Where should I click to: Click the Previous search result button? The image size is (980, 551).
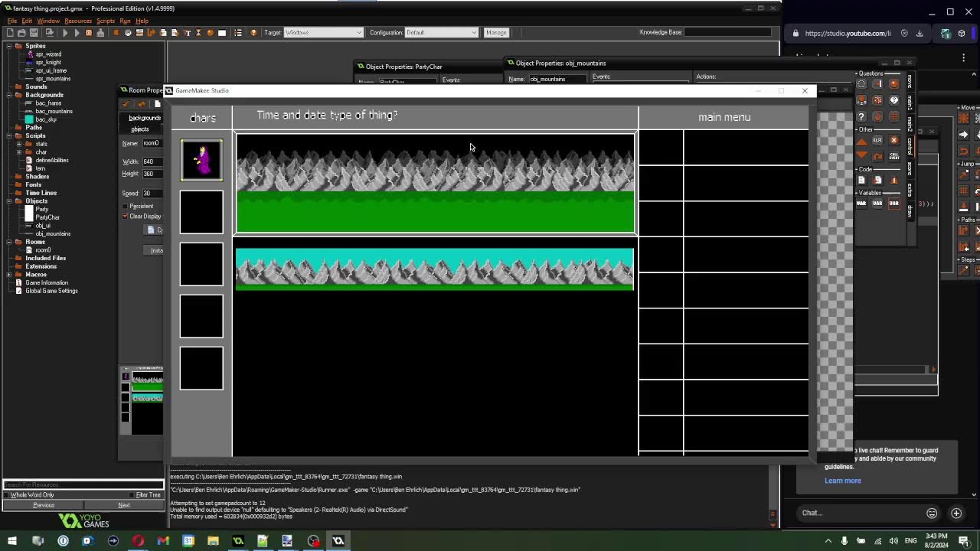click(x=44, y=505)
